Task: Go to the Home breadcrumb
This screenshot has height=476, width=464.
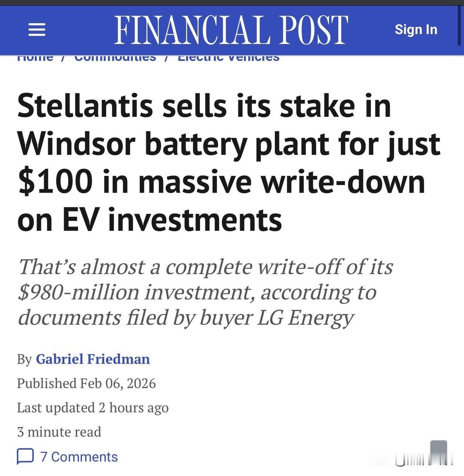Action: [35, 58]
